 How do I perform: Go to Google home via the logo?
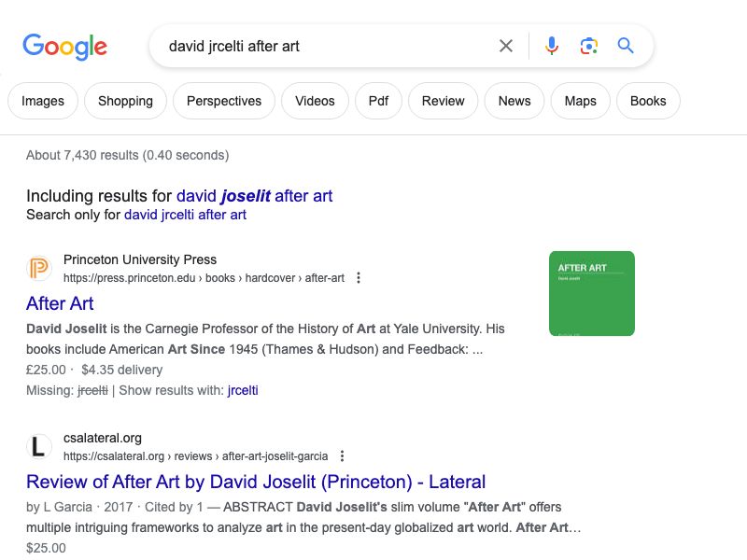click(x=64, y=47)
